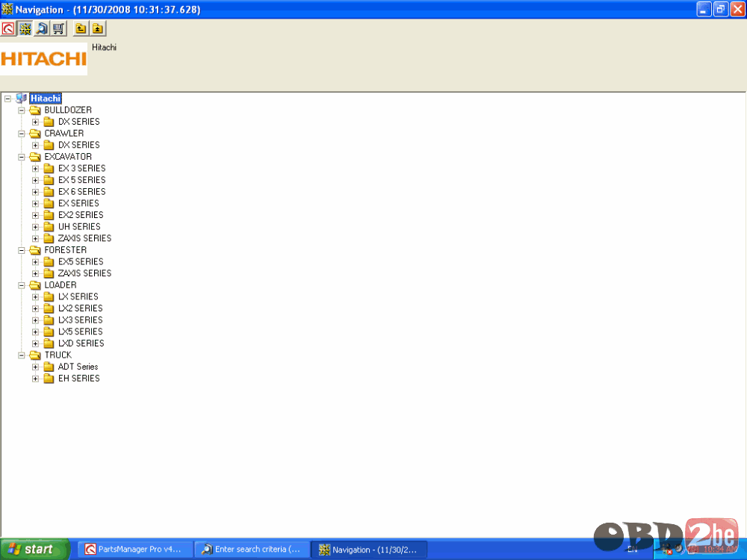Click the EX 6 SERIES folder icon
This screenshot has width=747, height=560.
(x=49, y=192)
